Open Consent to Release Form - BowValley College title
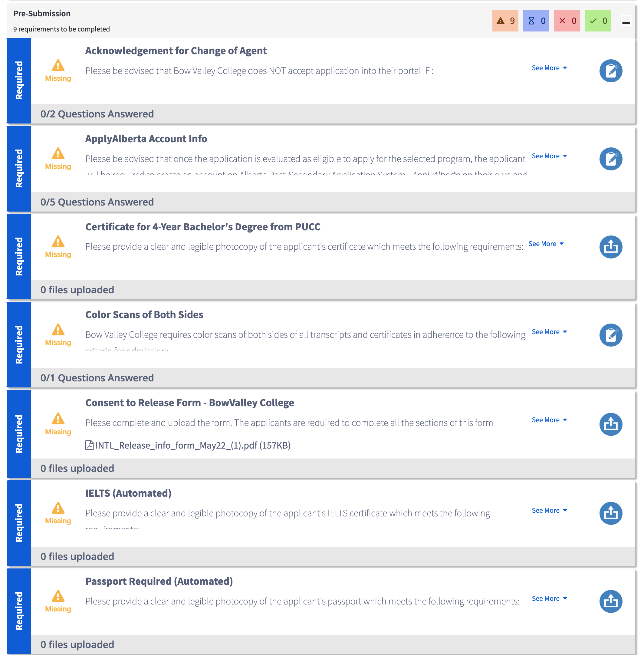 pos(189,403)
